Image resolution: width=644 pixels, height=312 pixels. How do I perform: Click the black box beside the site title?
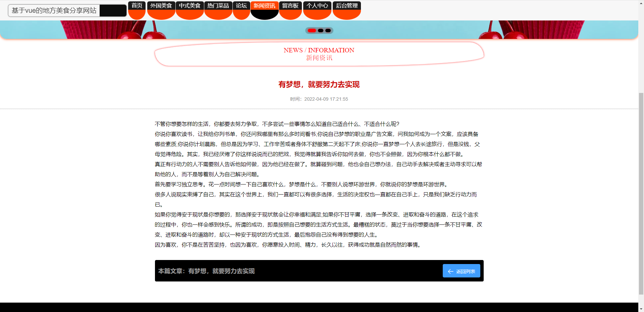coord(113,10)
